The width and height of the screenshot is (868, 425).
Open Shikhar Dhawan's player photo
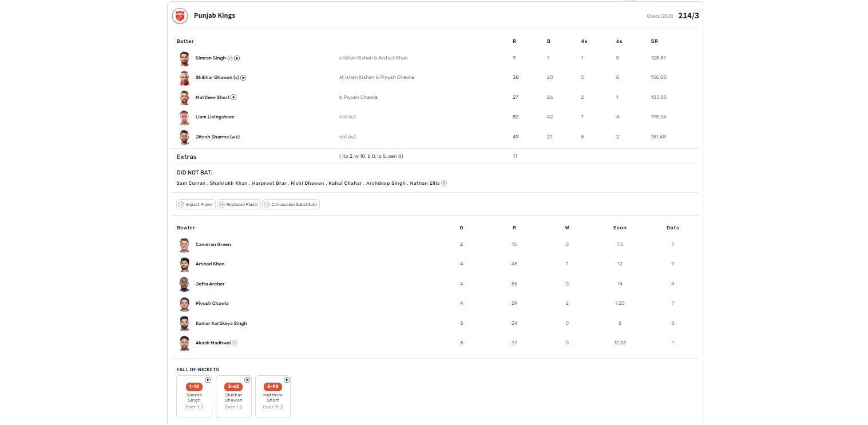click(184, 78)
